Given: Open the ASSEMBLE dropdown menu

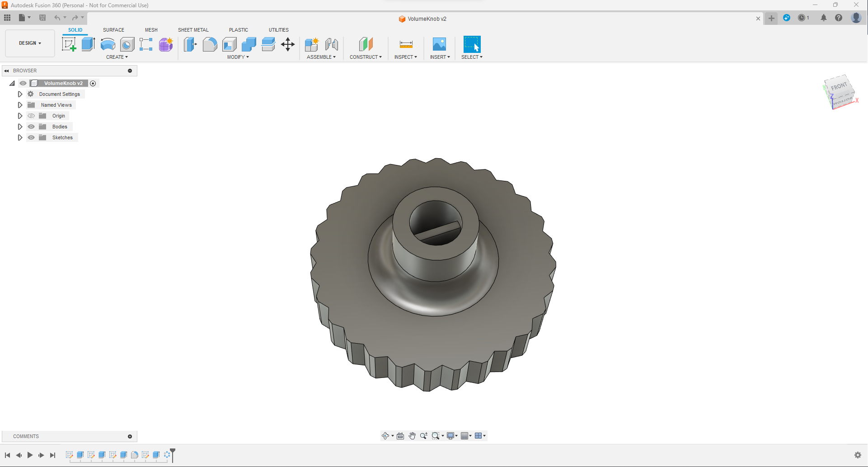Looking at the screenshot, I should tap(321, 57).
